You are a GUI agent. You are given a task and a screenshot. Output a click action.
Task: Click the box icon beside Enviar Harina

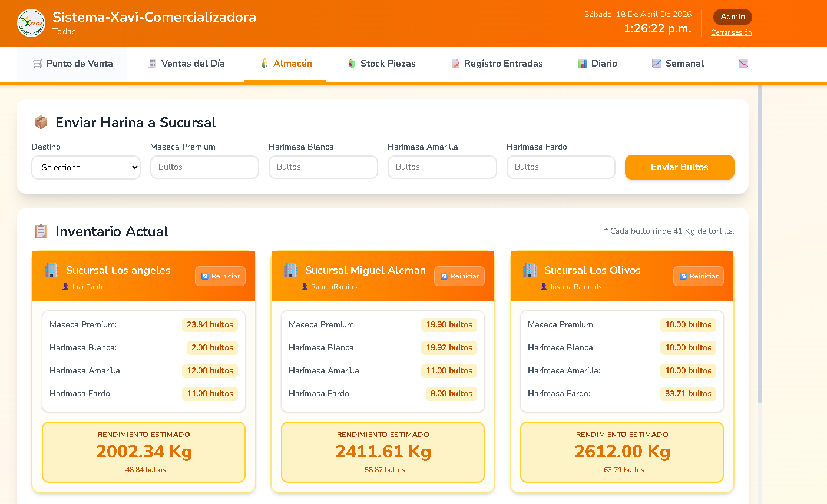(41, 122)
